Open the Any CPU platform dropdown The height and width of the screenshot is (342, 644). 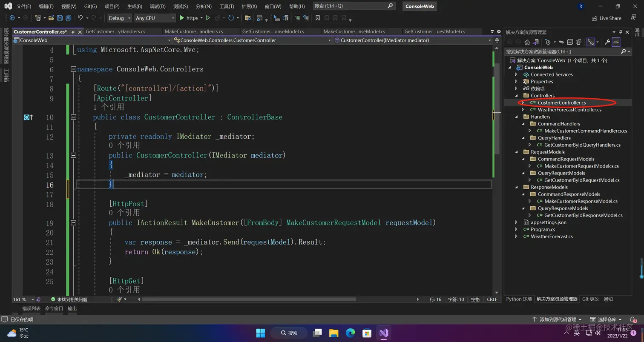click(x=155, y=18)
